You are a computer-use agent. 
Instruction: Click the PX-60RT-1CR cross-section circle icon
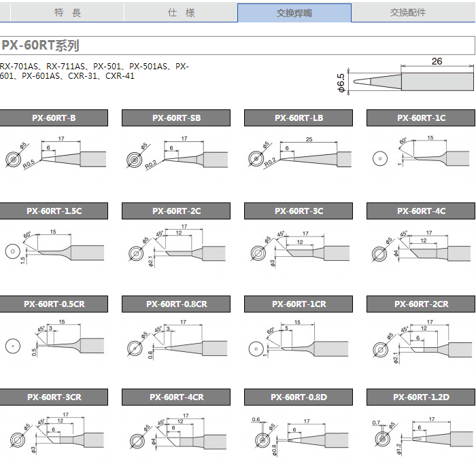[x=256, y=349]
